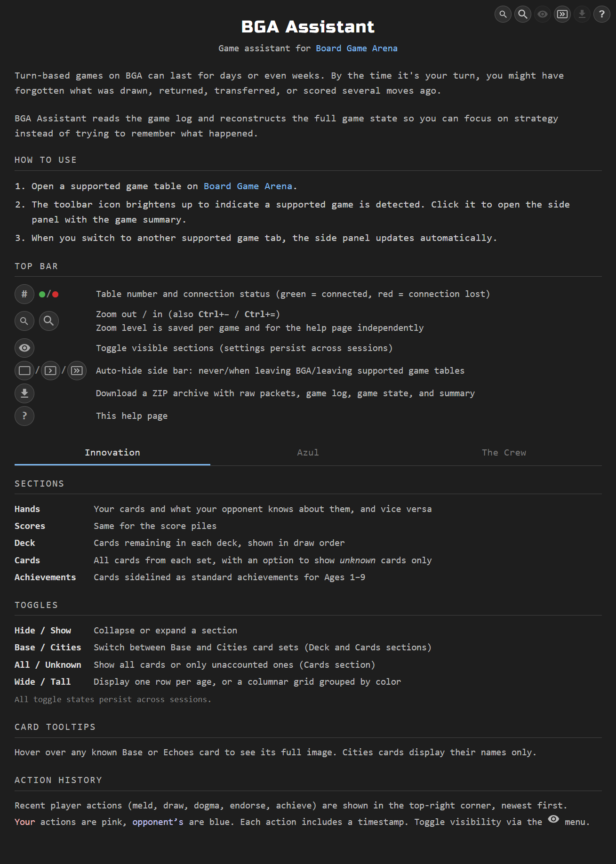Toggle auto-hide side bar mode in header toolbar
Screen dimensions: 616x864
click(x=562, y=14)
